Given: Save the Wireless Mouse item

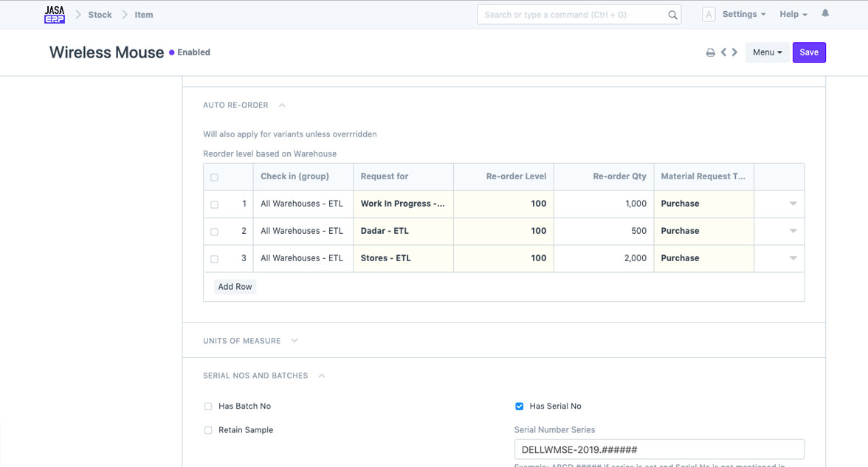Looking at the screenshot, I should click(809, 52).
